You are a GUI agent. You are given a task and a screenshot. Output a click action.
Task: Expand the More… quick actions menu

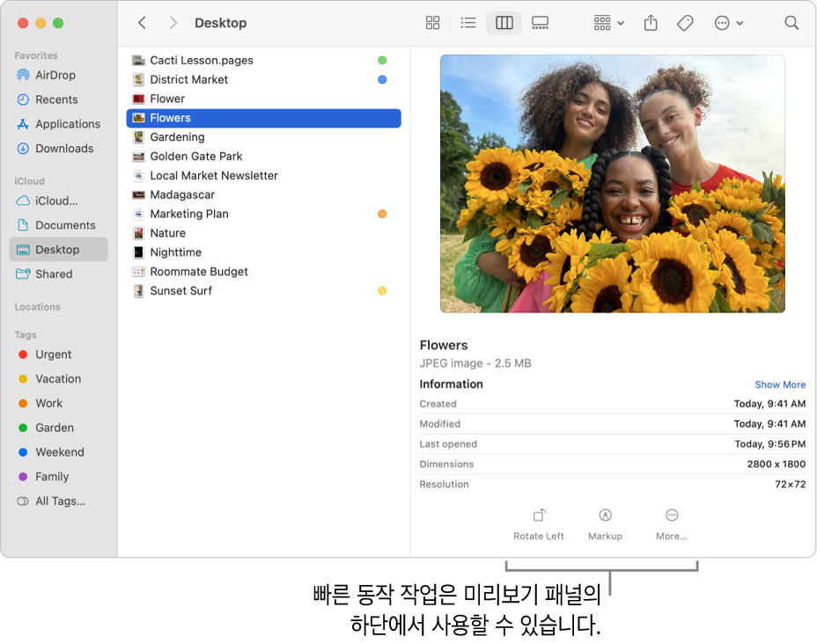coord(672,523)
